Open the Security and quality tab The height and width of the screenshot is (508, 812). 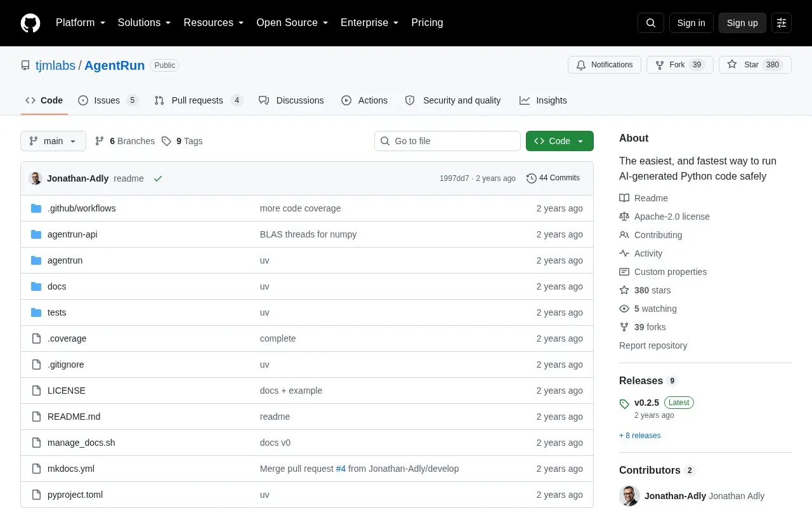click(453, 100)
